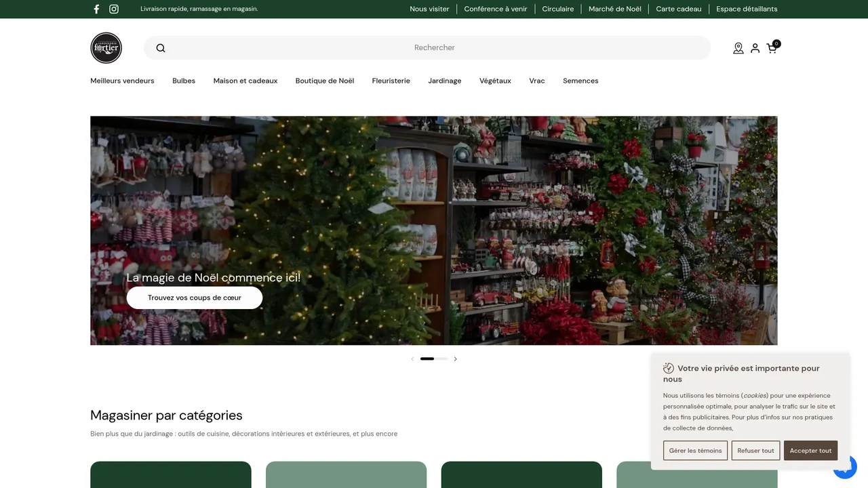The width and height of the screenshot is (868, 488).
Task: Open the Vrac menu
Action: 537,81
